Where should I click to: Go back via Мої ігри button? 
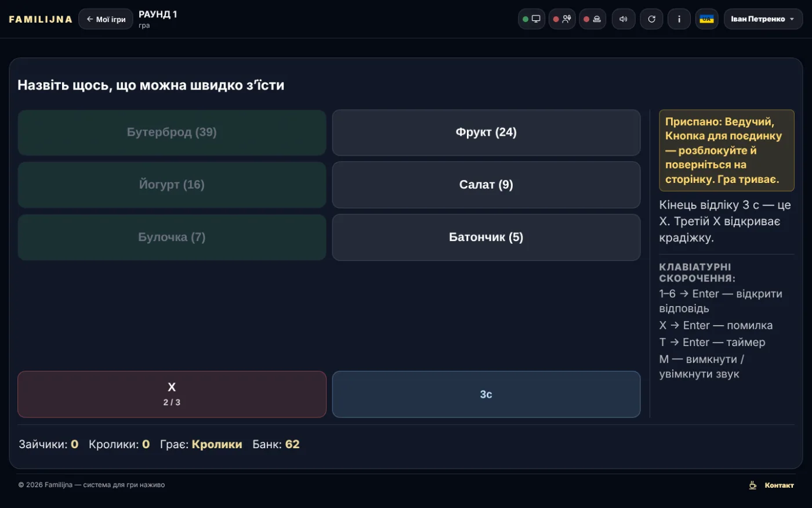coord(106,19)
